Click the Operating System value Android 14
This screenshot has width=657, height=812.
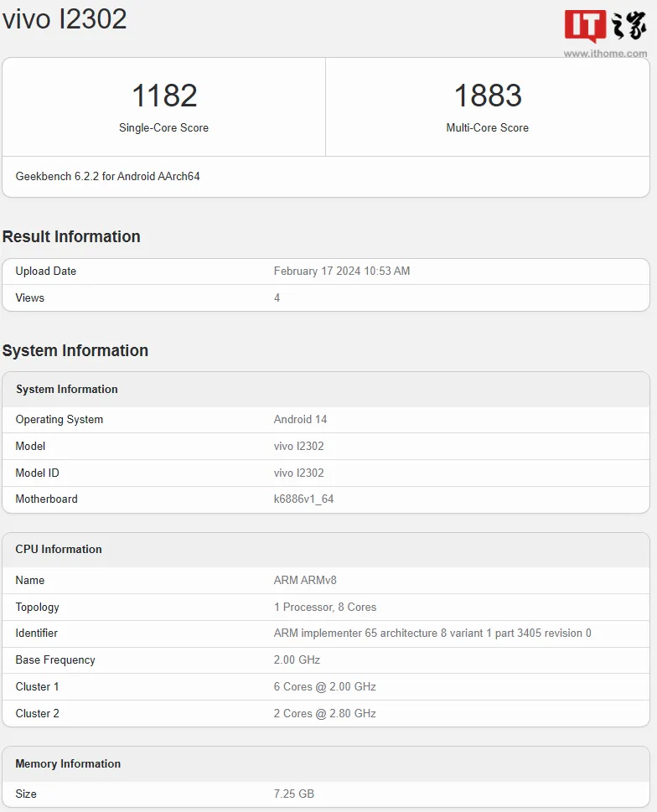tap(300, 420)
